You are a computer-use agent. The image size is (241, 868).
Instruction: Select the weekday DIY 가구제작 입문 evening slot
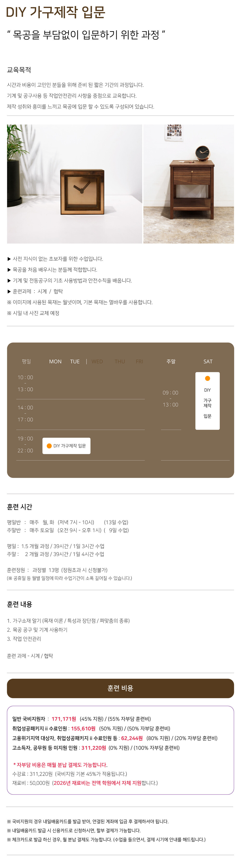[x=66, y=446]
